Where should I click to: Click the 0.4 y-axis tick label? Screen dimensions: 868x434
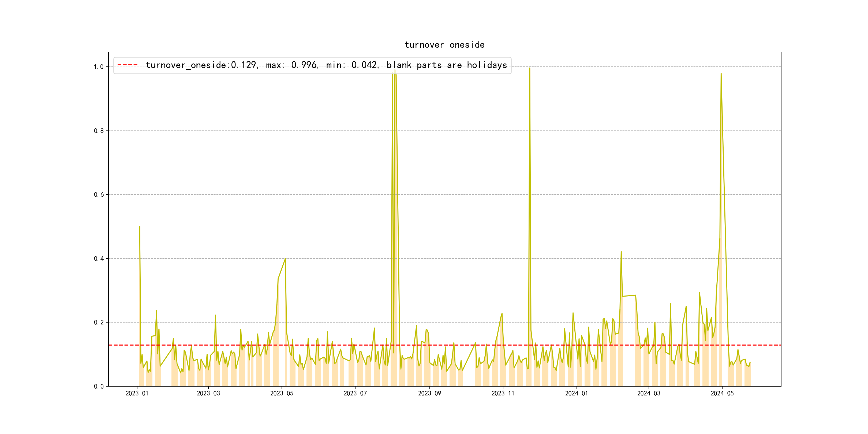click(x=98, y=259)
